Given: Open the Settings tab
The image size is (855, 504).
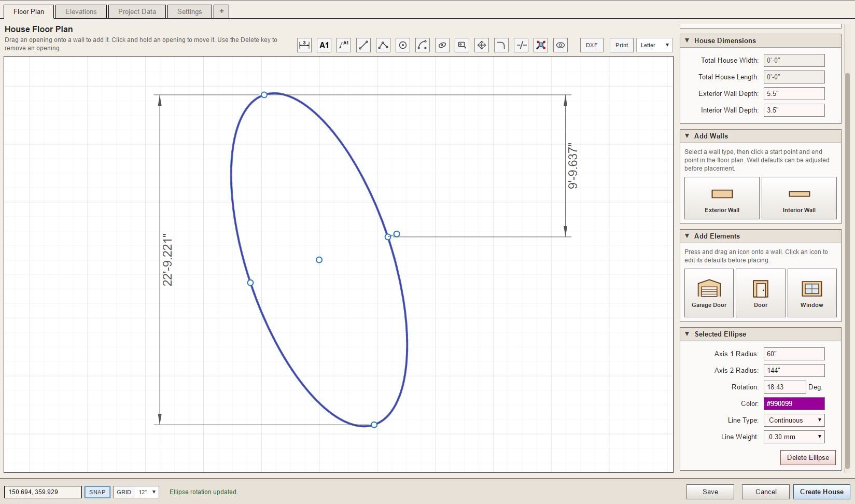Looking at the screenshot, I should click(x=190, y=11).
